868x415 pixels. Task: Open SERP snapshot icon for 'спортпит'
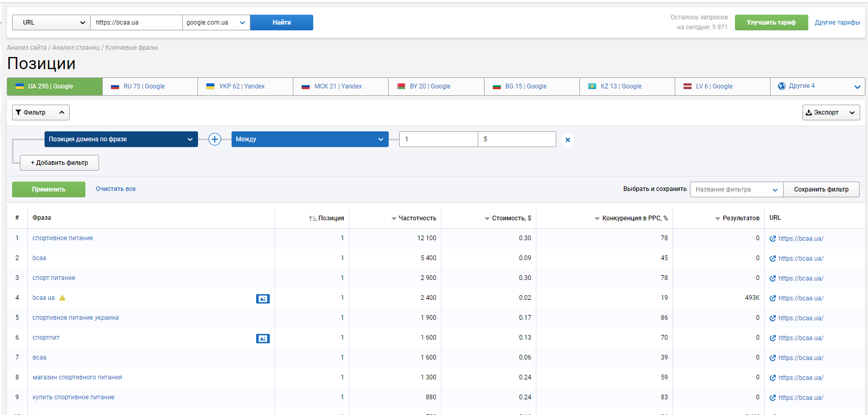pos(262,339)
